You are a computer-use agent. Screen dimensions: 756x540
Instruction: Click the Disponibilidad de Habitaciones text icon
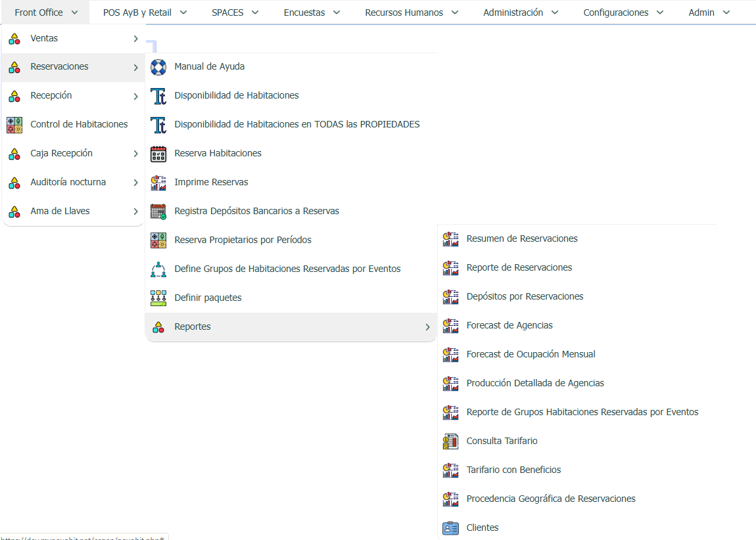[158, 96]
